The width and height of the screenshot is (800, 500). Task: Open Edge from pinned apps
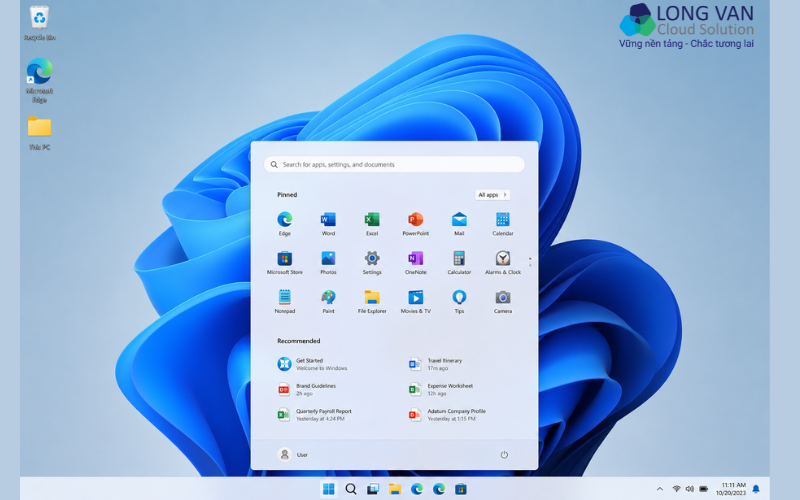[285, 224]
